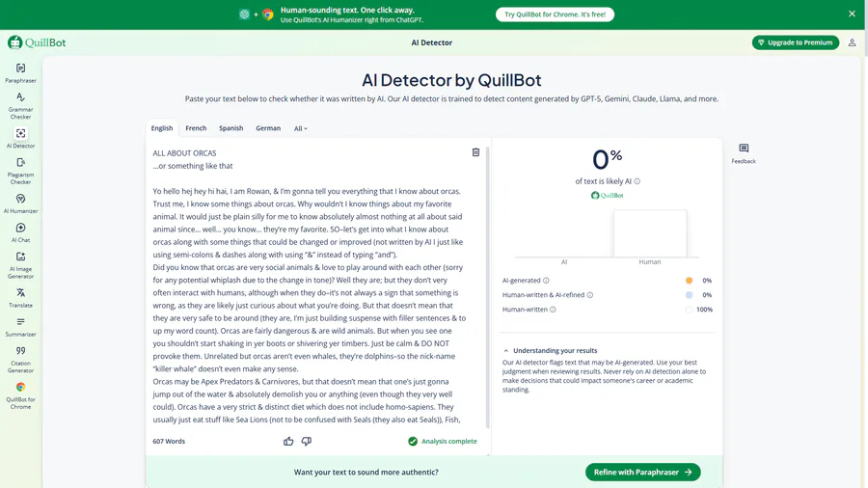Open the AI Image Generator

(x=20, y=263)
